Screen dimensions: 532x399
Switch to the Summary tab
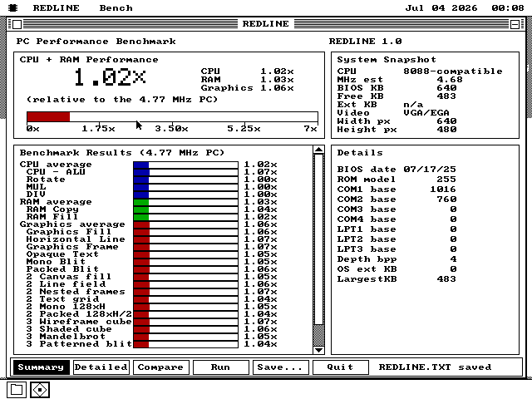42,367
